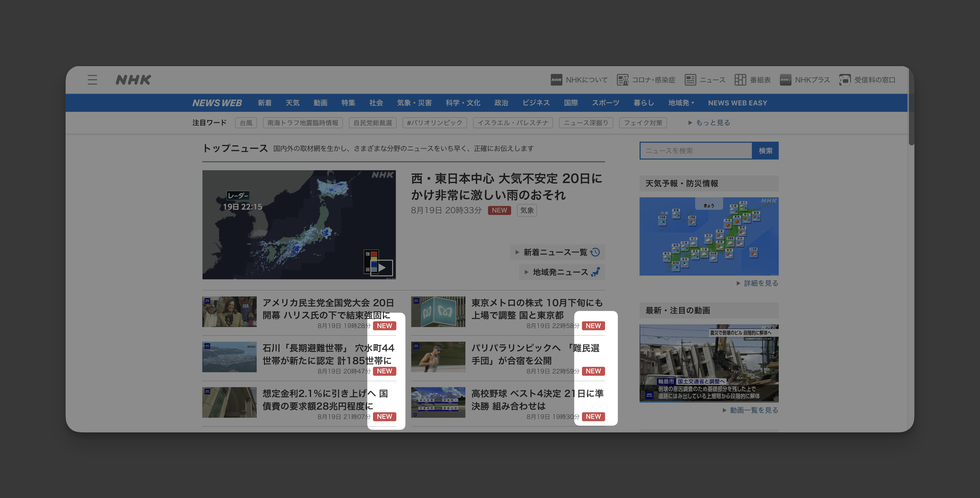Screen dimensions: 980x498
Task: Select 天気 in the navigation bar
Action: (292, 103)
